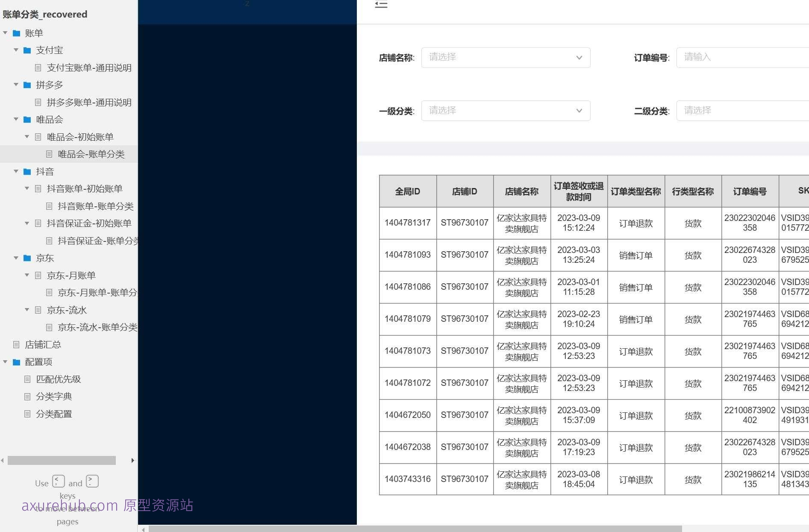The height and width of the screenshot is (532, 809).
Task: Click time cell 2023-03-08 18:45:04
Action: click(x=579, y=479)
